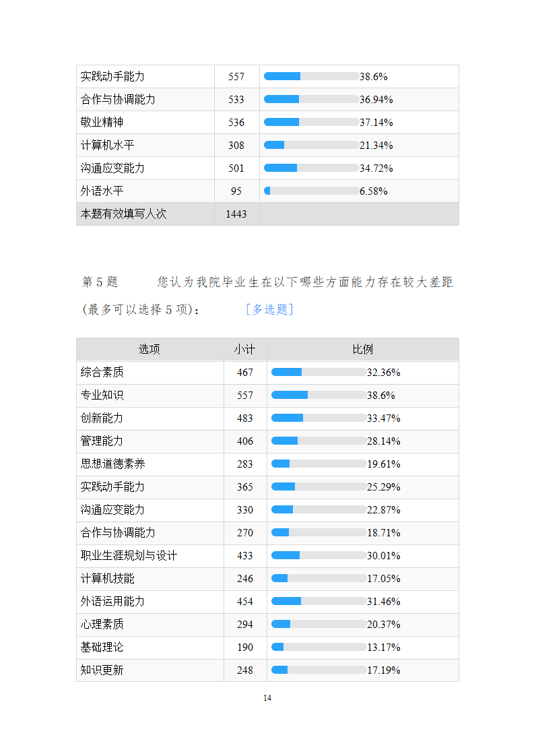Click the page number 14

click(x=267, y=697)
